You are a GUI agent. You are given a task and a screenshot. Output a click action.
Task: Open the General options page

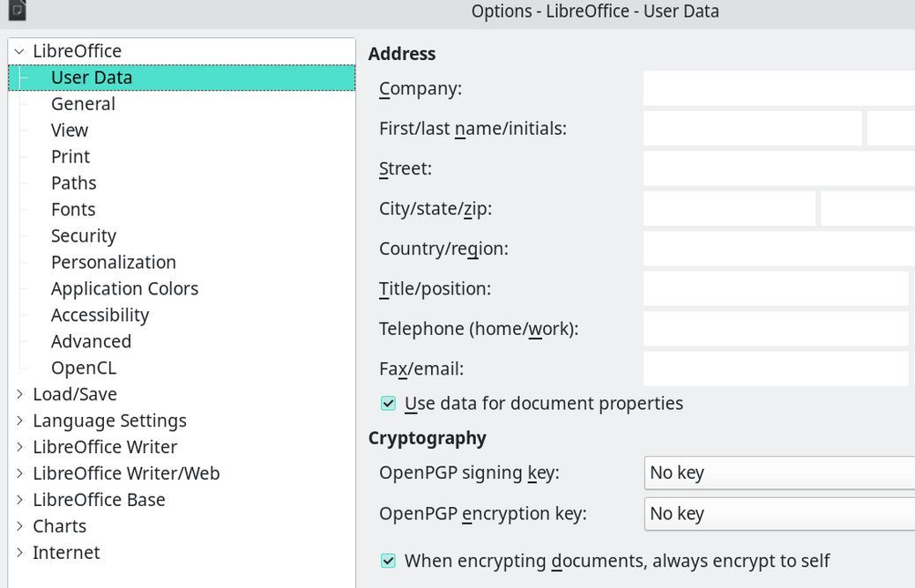click(x=83, y=104)
